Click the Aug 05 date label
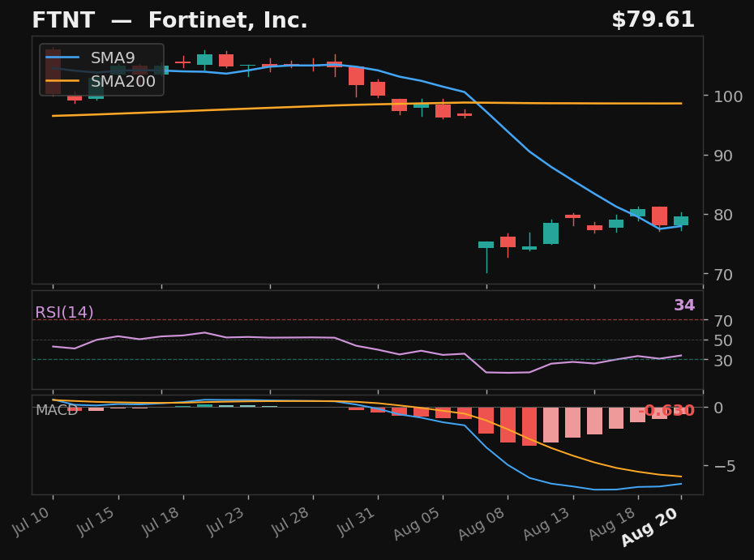The height and width of the screenshot is (560, 754). click(x=417, y=523)
